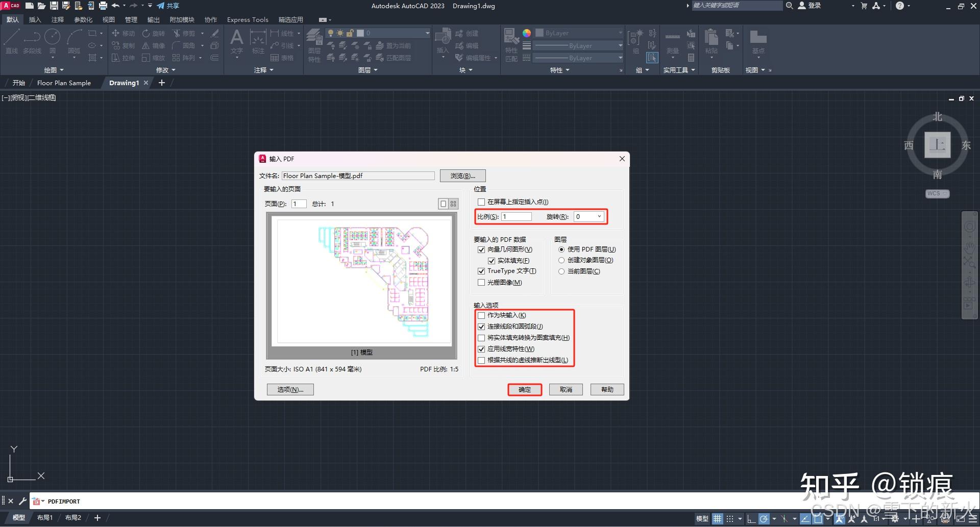The image size is (980, 527).
Task: Click the 确定 button to confirm import
Action: tap(524, 389)
